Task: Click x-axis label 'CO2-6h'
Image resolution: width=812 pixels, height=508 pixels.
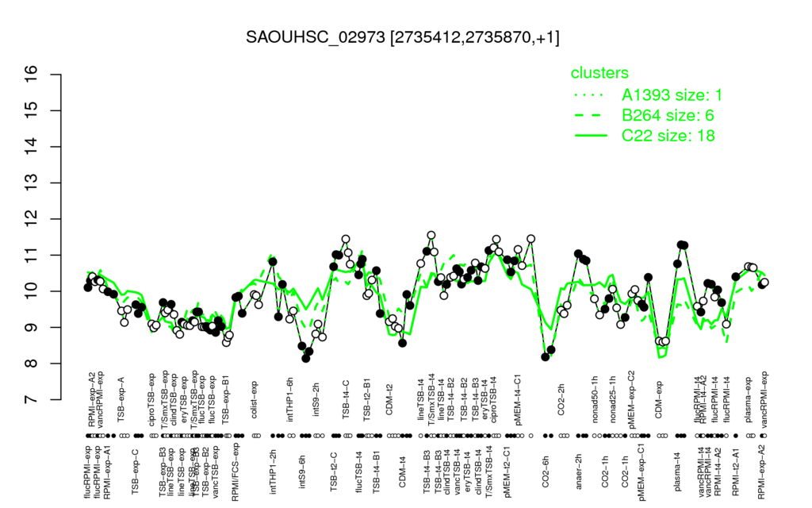Action: coord(546,471)
